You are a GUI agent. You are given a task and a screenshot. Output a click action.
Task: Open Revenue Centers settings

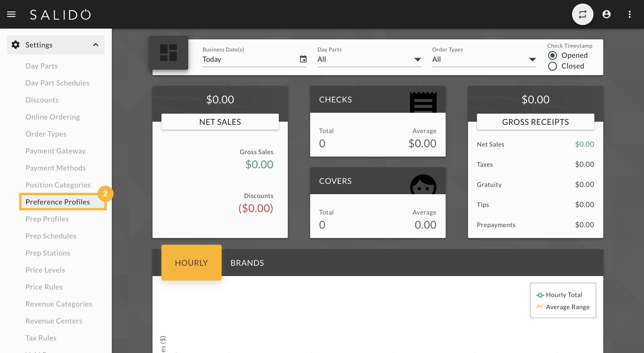click(x=54, y=321)
